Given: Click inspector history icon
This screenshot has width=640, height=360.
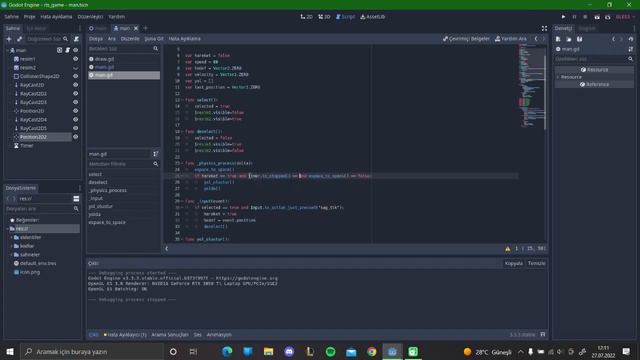Looking at the screenshot, I should 631,39.
